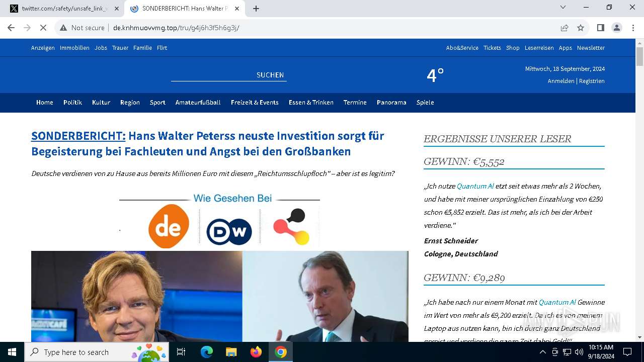Click the orange 'de' logo
This screenshot has height=362, width=644.
[x=169, y=226]
